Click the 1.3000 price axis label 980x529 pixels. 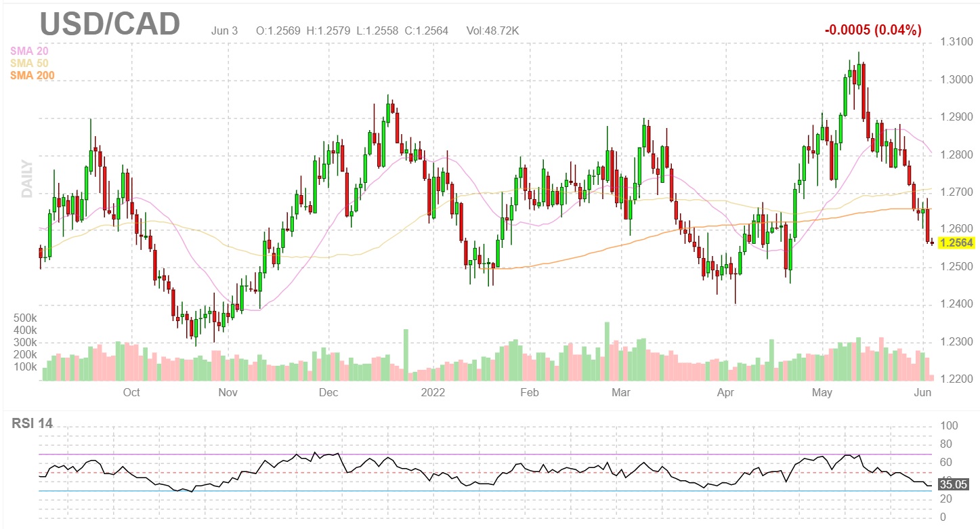point(956,80)
